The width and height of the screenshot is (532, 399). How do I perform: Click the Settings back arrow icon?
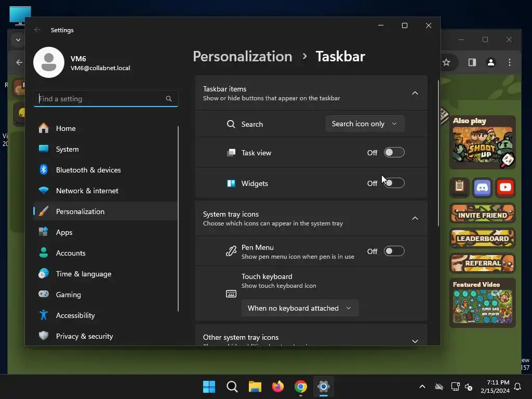(x=37, y=30)
